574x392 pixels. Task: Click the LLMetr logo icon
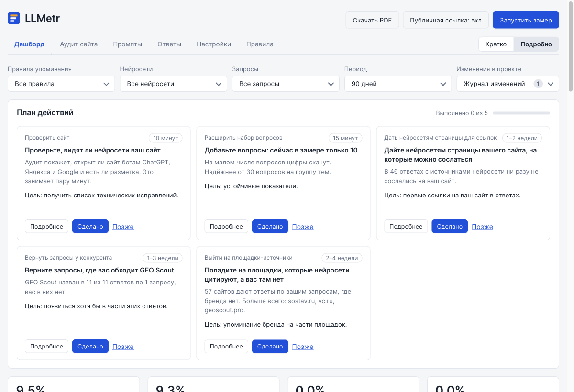point(14,19)
